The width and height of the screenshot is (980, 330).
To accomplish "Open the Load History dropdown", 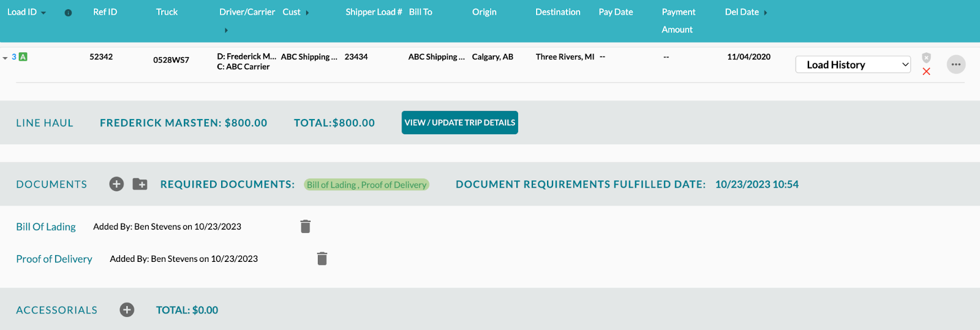I will [x=853, y=64].
